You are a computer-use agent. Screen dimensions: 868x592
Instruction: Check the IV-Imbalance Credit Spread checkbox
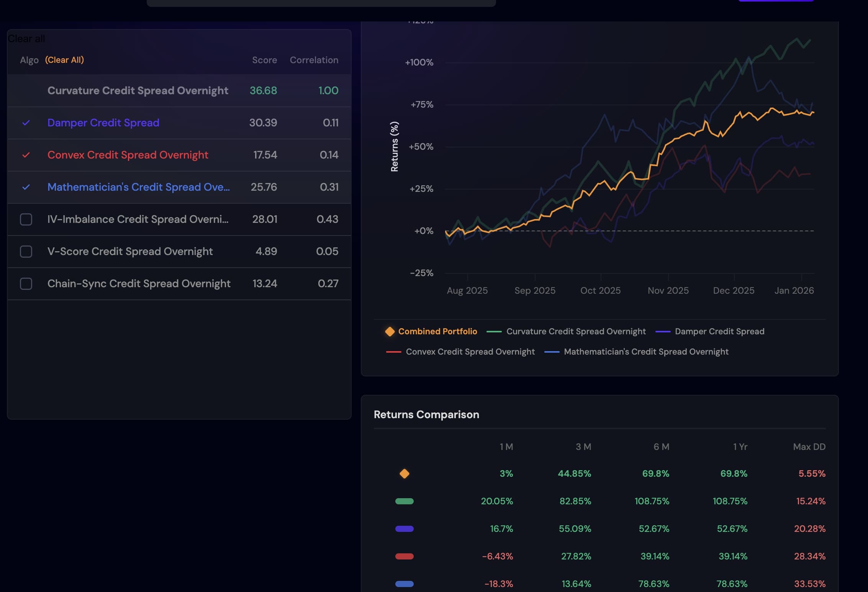point(26,219)
